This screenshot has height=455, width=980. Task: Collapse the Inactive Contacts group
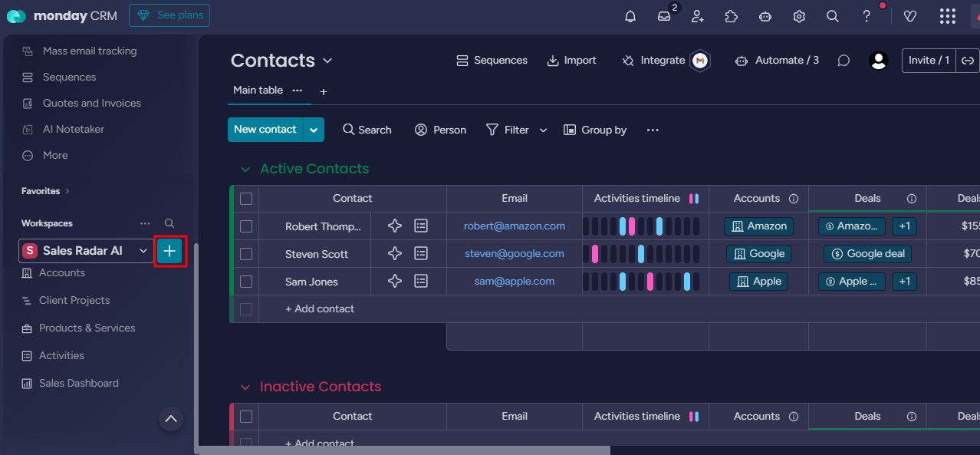(x=245, y=387)
